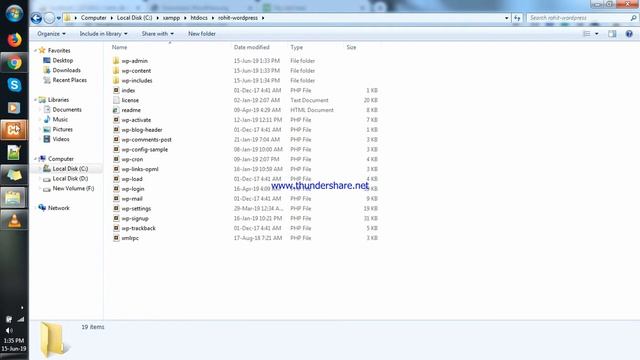
Task: Show the preview pane
Action: (612, 34)
